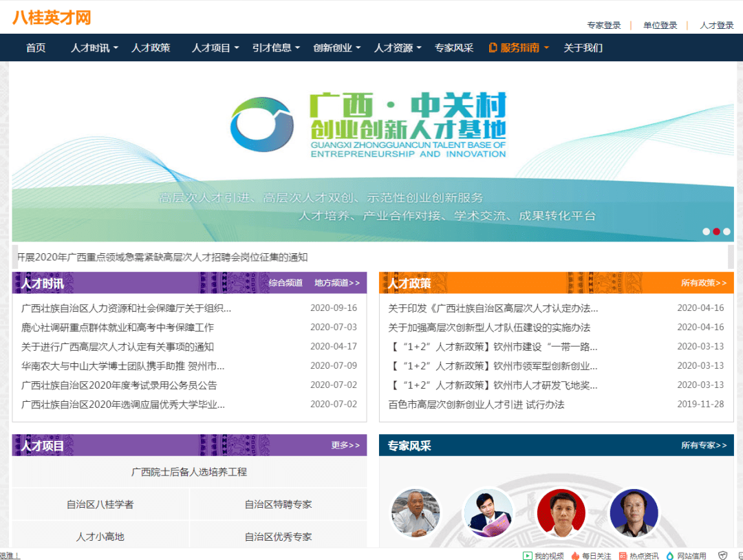Select the third banner carousel dot
743x560 pixels.
[x=727, y=232]
